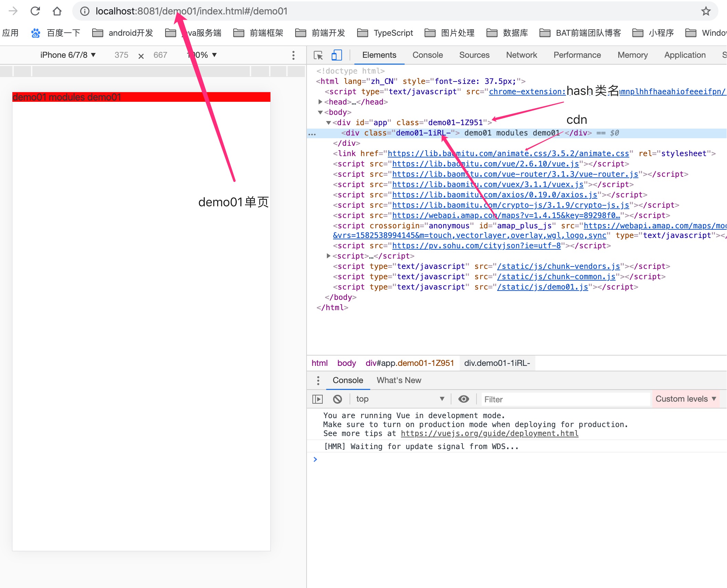Open the Custom levels dropdown
The height and width of the screenshot is (588, 727).
coord(685,399)
